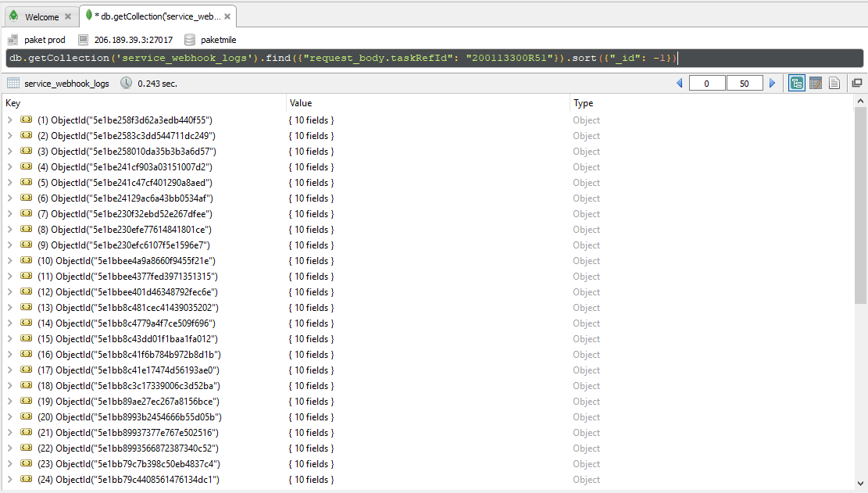
Task: Expand document (7) ObjectId 5e1be230f32ebd52e267dfee
Action: point(10,213)
